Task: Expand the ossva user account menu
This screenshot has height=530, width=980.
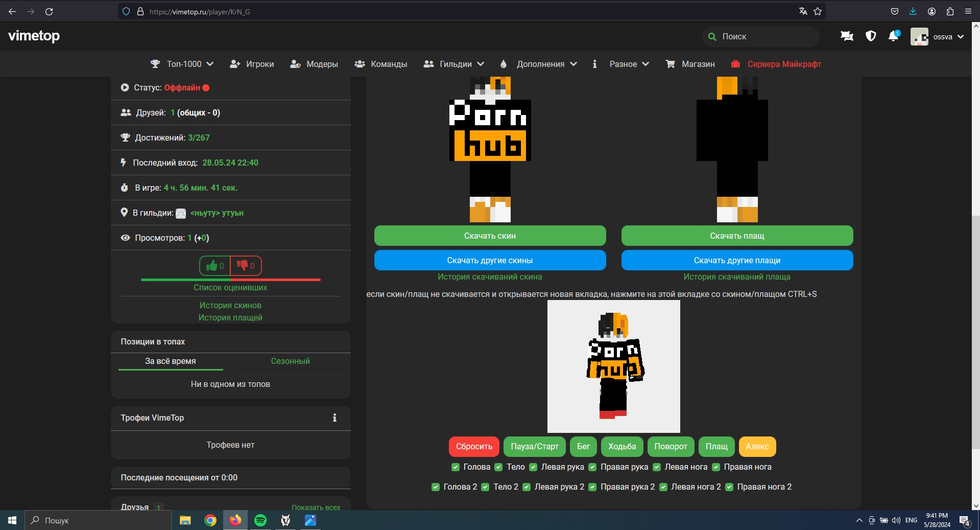Action: tap(938, 37)
